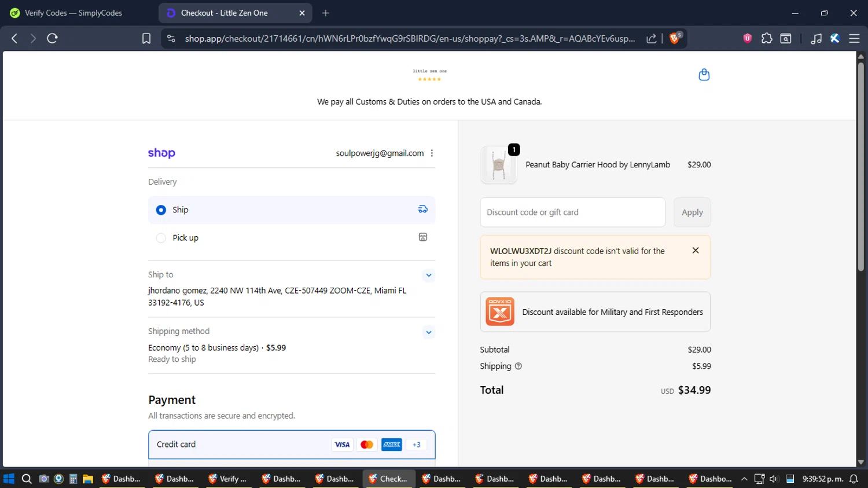868x488 pixels.
Task: Open the notifications bell icon
Action: (x=854, y=479)
